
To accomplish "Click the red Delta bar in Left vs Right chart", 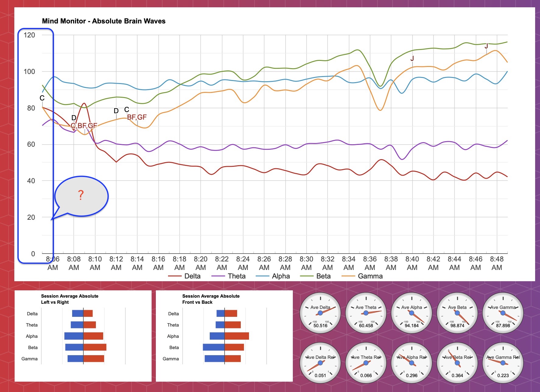I will [88, 313].
